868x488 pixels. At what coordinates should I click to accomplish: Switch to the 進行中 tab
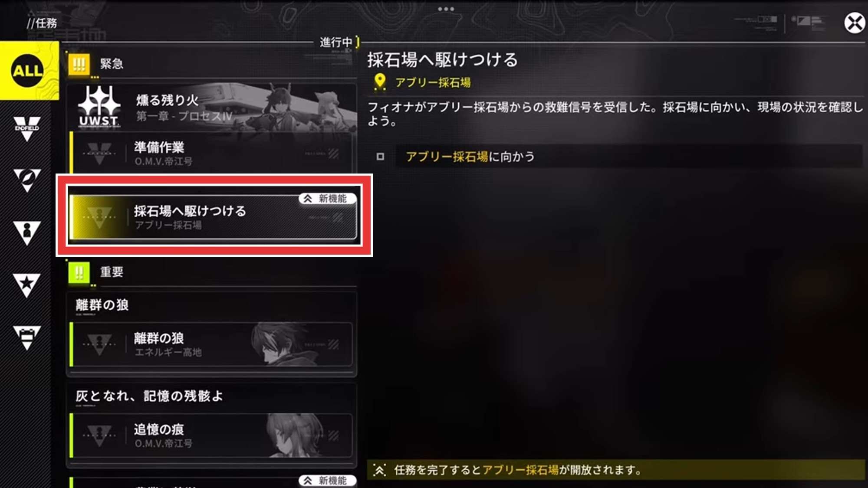tap(336, 42)
